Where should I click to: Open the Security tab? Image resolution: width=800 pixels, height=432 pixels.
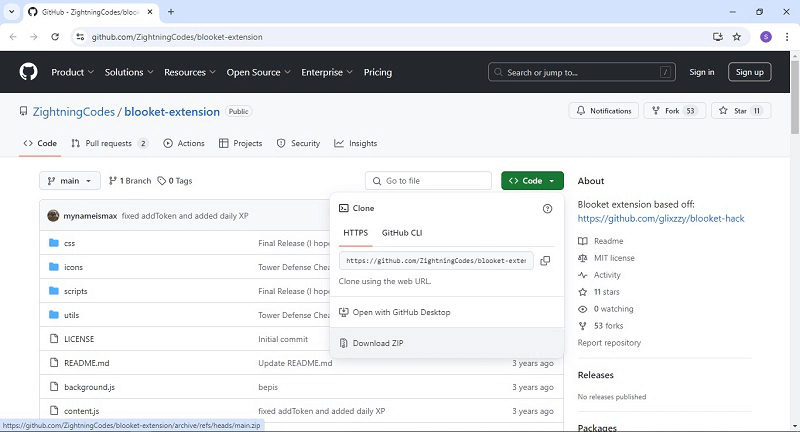298,143
